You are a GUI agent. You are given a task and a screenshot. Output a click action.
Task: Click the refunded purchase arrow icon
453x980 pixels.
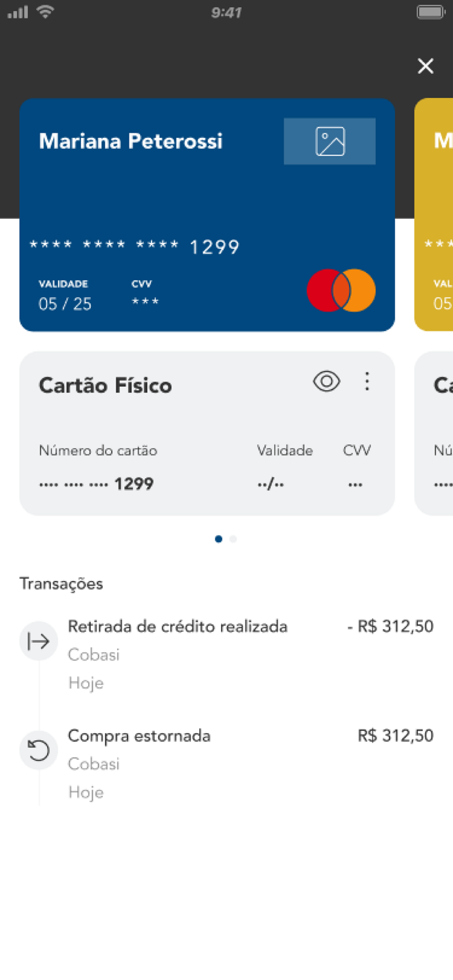click(39, 751)
